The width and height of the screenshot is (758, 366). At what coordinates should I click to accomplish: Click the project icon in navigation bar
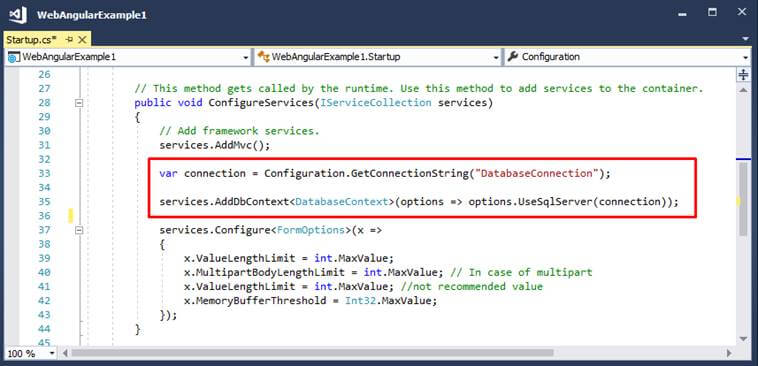pyautogui.click(x=14, y=58)
